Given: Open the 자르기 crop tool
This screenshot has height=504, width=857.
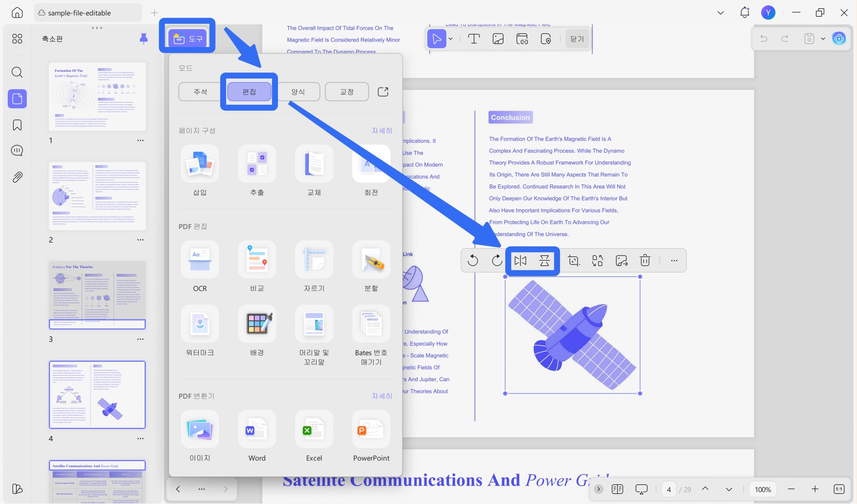Looking at the screenshot, I should point(314,267).
